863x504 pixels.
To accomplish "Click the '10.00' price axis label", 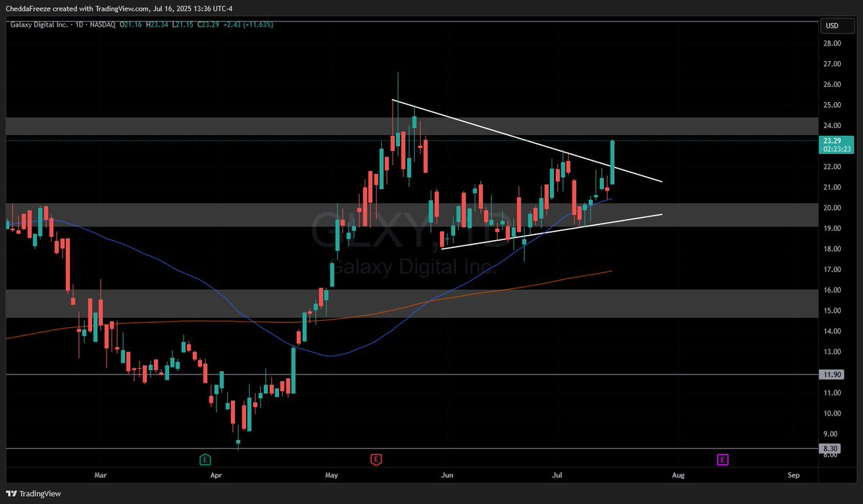I will click(832, 413).
